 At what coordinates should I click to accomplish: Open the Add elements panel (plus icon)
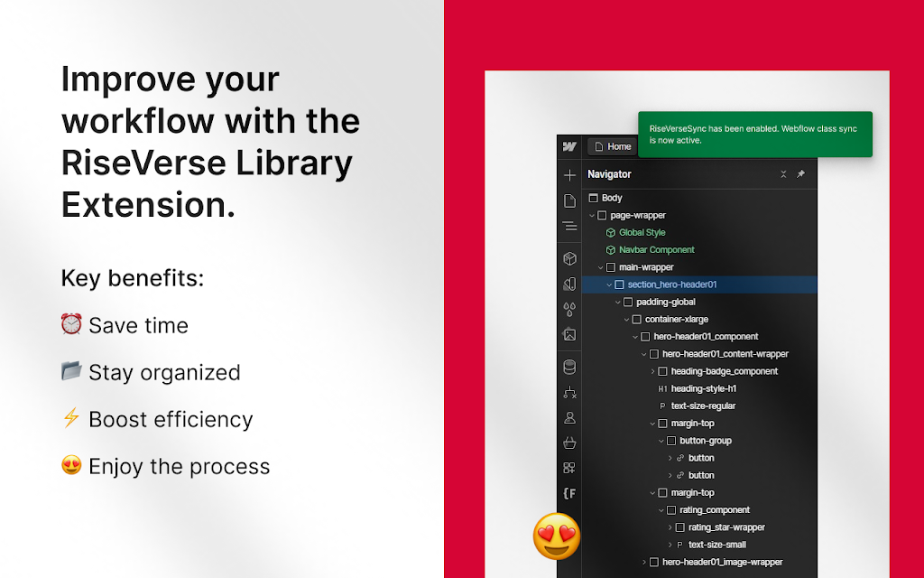(569, 175)
